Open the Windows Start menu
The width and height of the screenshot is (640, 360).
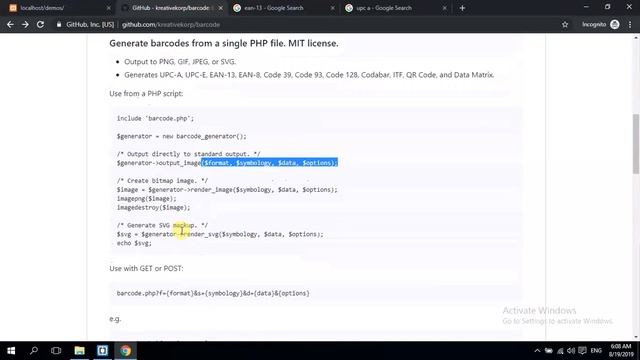[x=11, y=351]
